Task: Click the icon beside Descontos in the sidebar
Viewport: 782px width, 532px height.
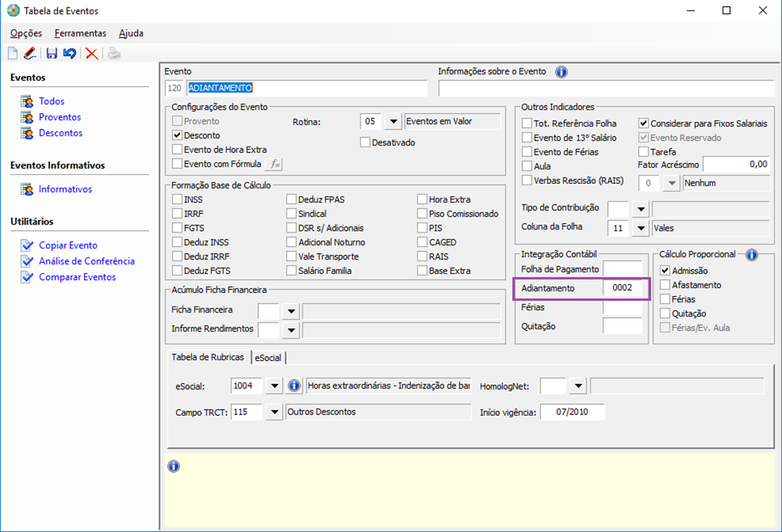Action: (x=27, y=133)
